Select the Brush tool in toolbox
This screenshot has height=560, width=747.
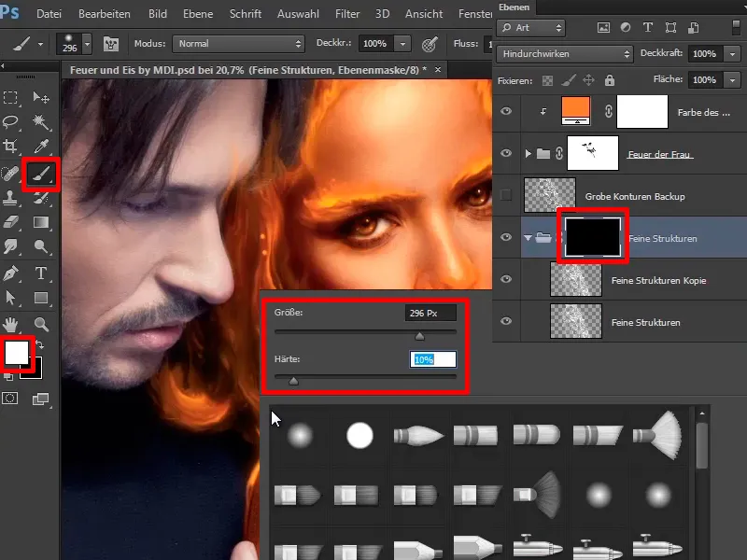point(41,175)
